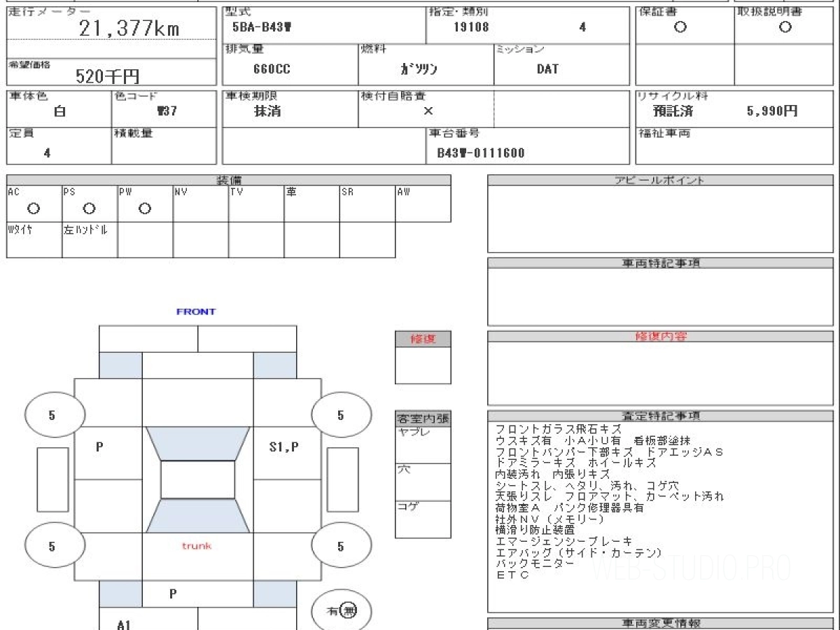Select note line 社外NV(メモリー)
The height and width of the screenshot is (630, 840).
(x=549, y=519)
